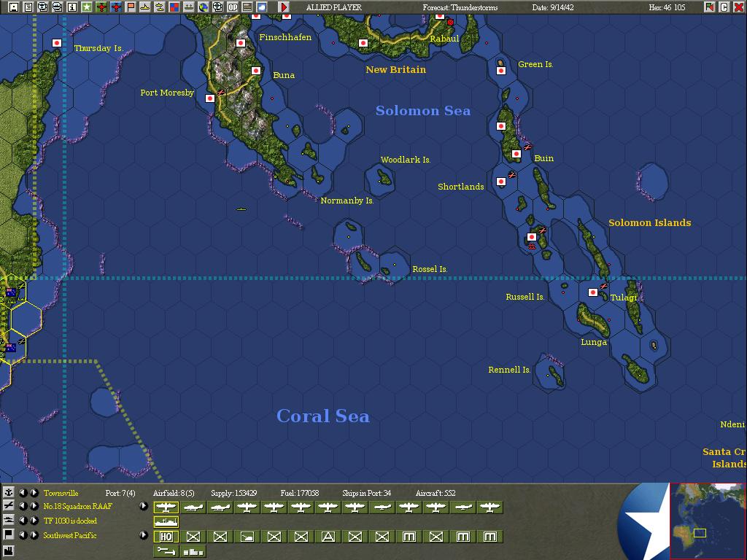Click the red-green flag icon at top right
The width and height of the screenshot is (747, 560).
point(709,7)
